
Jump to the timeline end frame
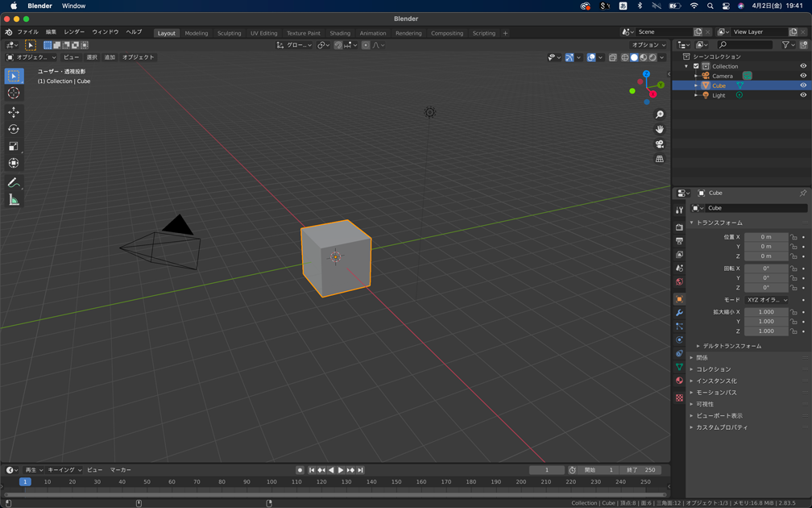tap(360, 470)
